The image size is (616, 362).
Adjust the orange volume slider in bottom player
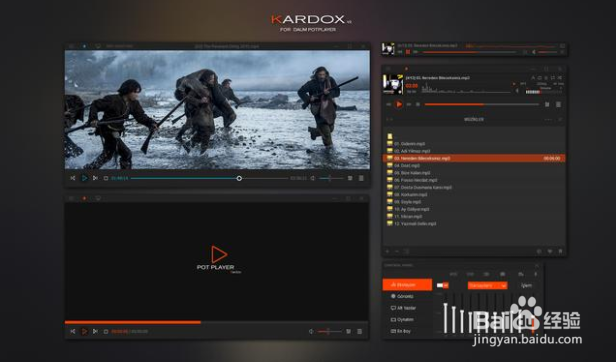(330, 331)
